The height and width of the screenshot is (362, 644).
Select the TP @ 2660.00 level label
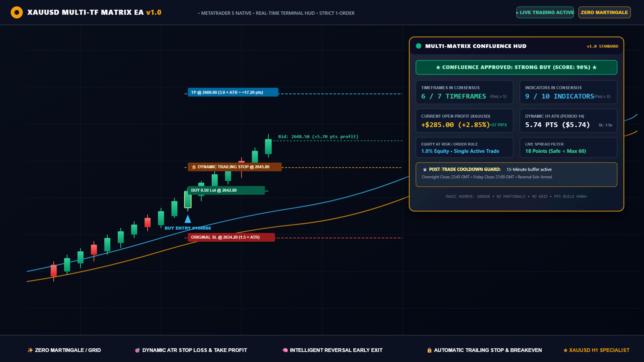[233, 92]
